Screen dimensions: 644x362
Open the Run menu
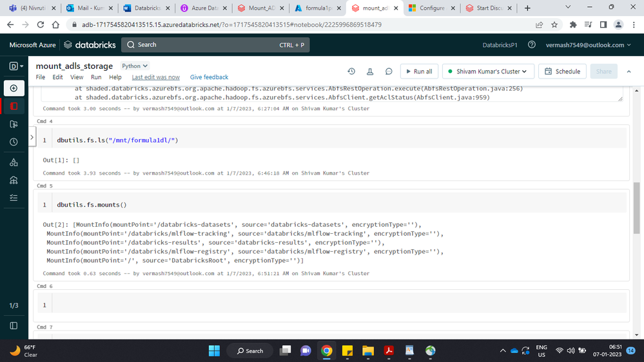coord(96,77)
